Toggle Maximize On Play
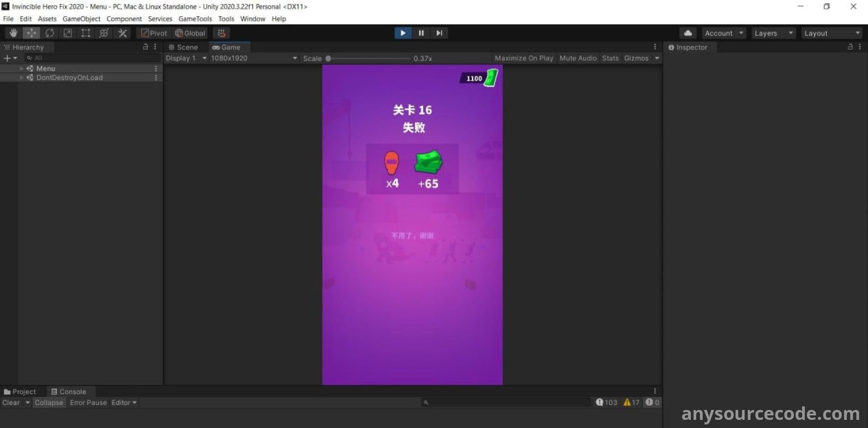Viewport: 868px width, 428px height. point(524,58)
